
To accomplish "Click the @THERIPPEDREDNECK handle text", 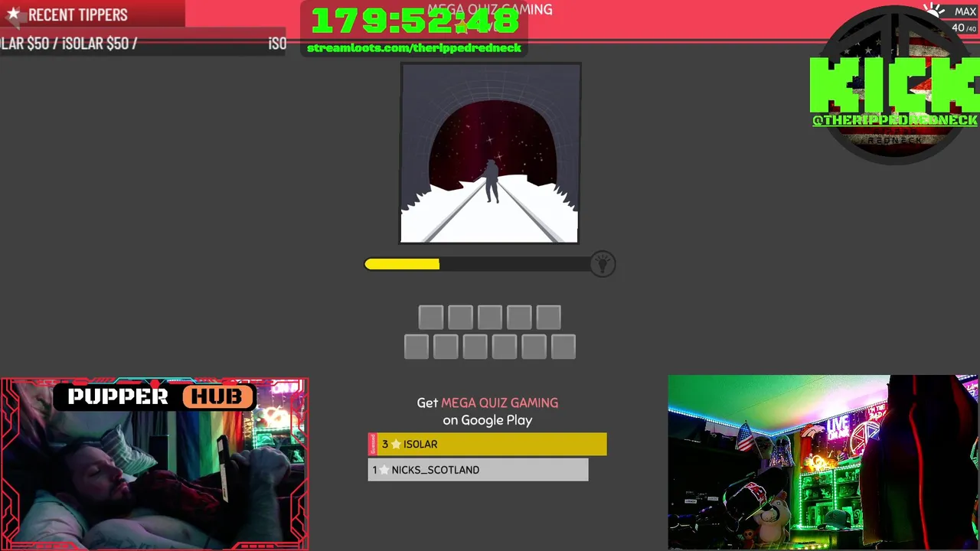I will 894,120.
